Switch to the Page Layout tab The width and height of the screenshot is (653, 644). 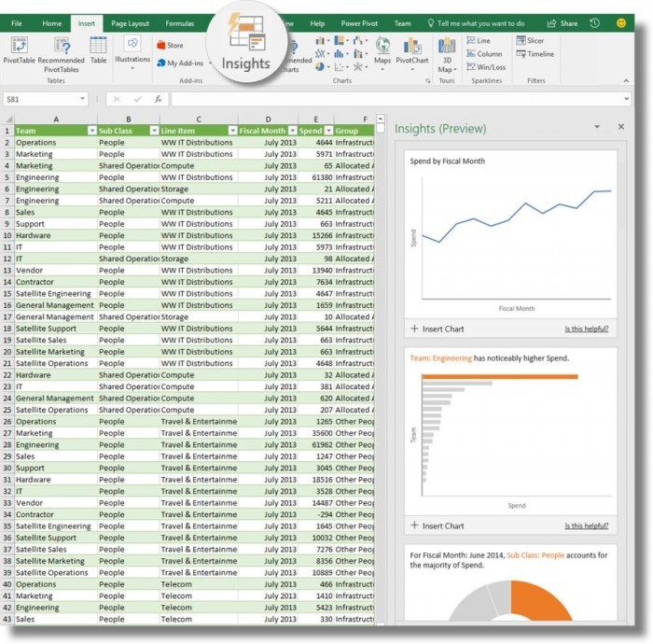point(130,23)
